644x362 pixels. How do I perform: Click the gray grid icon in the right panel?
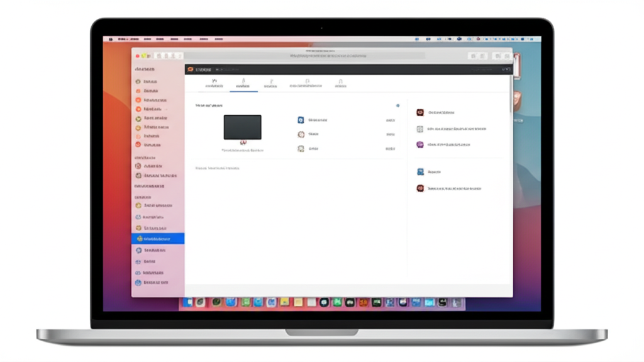(x=420, y=129)
